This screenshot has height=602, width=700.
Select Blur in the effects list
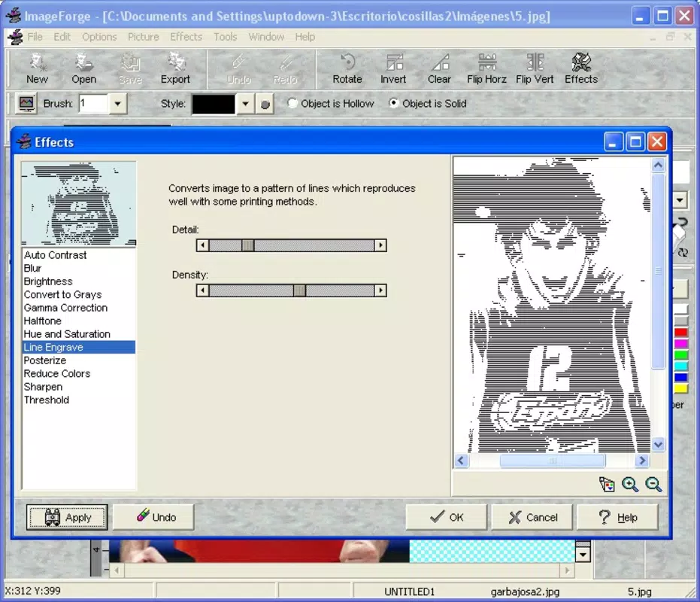click(78, 268)
